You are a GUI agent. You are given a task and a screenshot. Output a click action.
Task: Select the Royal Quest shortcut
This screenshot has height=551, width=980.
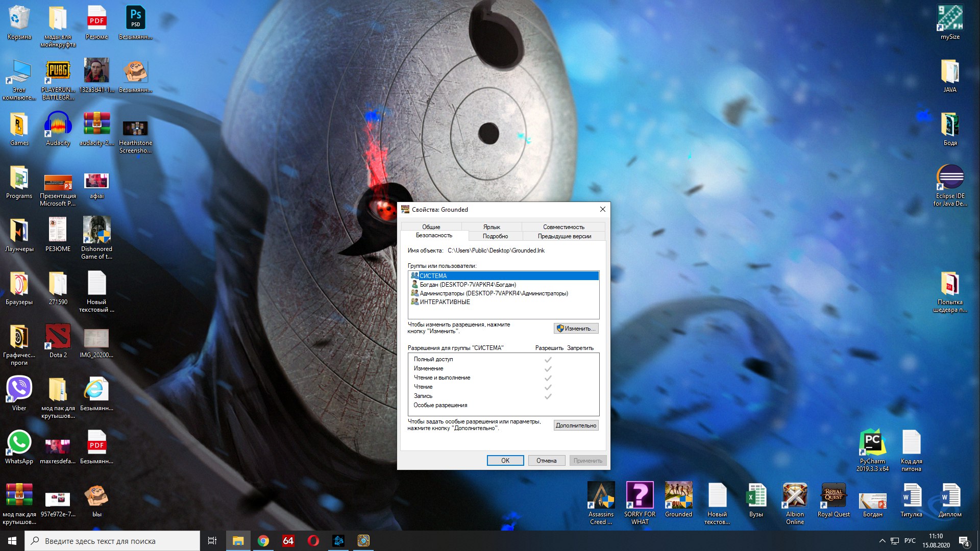pyautogui.click(x=834, y=500)
